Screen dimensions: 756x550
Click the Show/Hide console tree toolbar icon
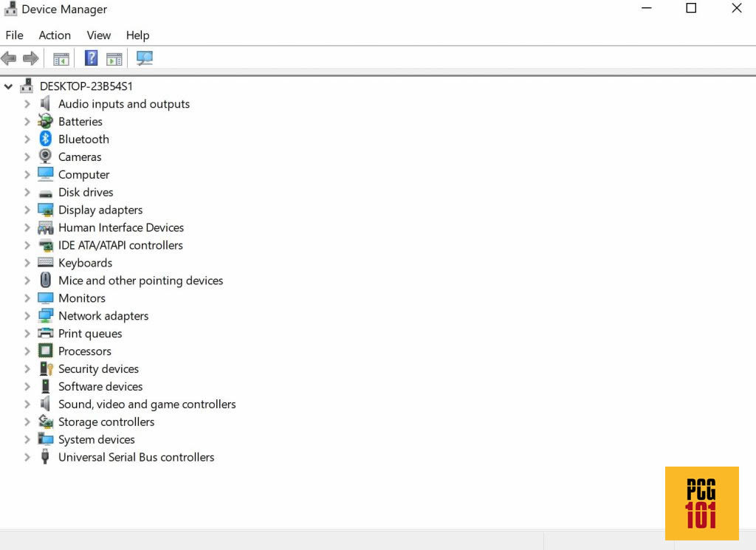[x=61, y=58]
